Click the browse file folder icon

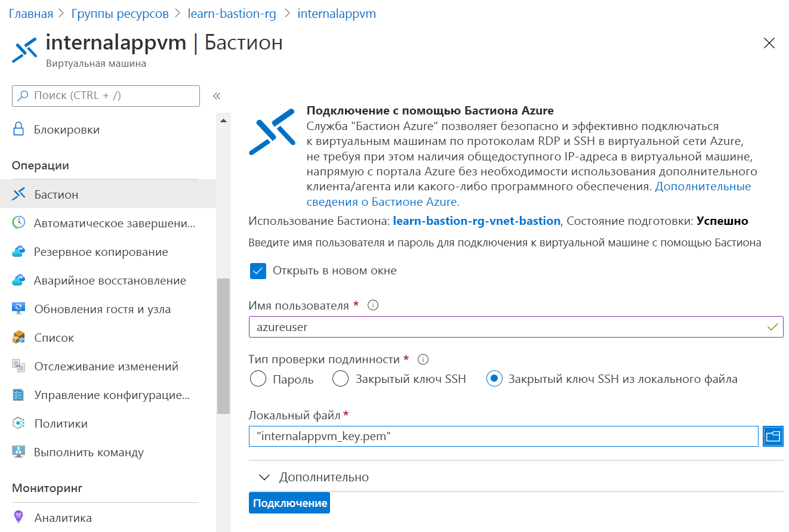pos(773,436)
